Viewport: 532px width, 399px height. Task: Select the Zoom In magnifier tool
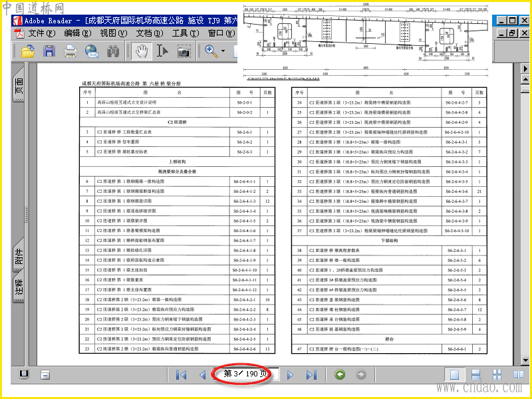(x=211, y=51)
